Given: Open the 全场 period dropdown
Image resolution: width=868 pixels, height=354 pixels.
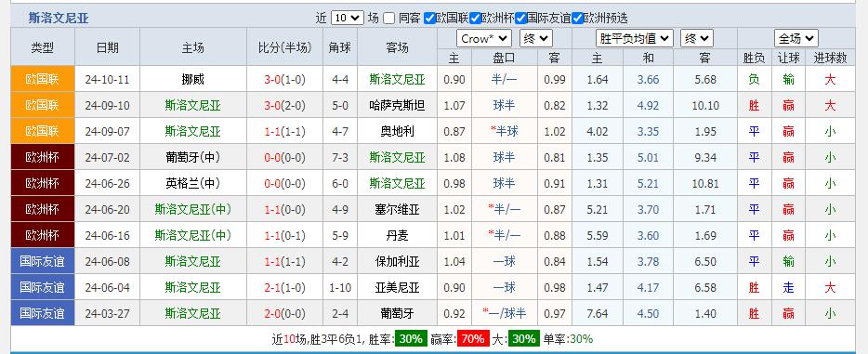Looking at the screenshot, I should pyautogui.click(x=796, y=39).
